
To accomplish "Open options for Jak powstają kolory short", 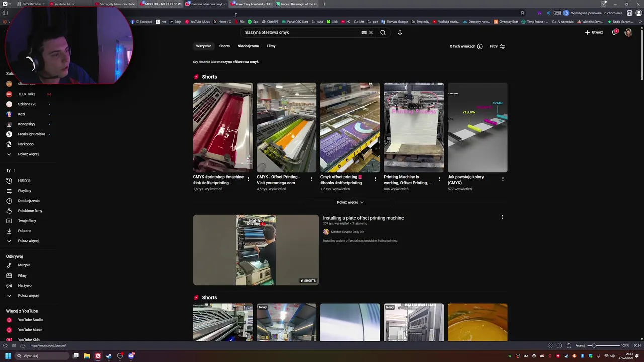I will click(x=503, y=179).
